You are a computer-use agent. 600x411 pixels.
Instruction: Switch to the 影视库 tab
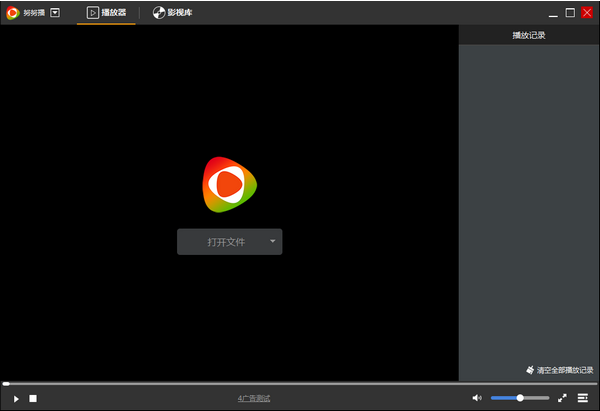pyautogui.click(x=173, y=13)
